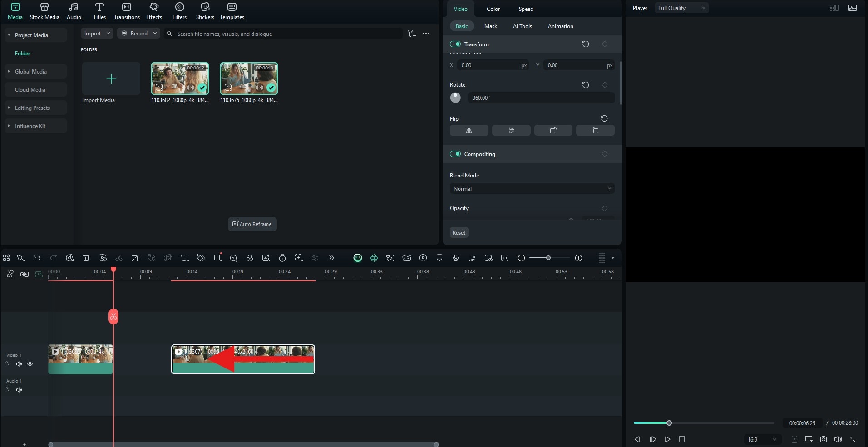Screen dimensions: 868x447
Task: Open the Blend Mode Normal dropdown
Action: [x=532, y=188]
